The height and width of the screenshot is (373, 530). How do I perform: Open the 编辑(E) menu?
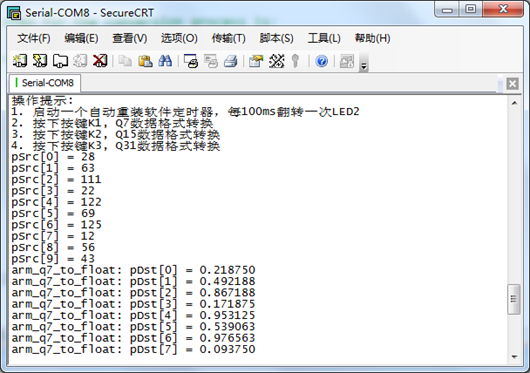tap(81, 38)
